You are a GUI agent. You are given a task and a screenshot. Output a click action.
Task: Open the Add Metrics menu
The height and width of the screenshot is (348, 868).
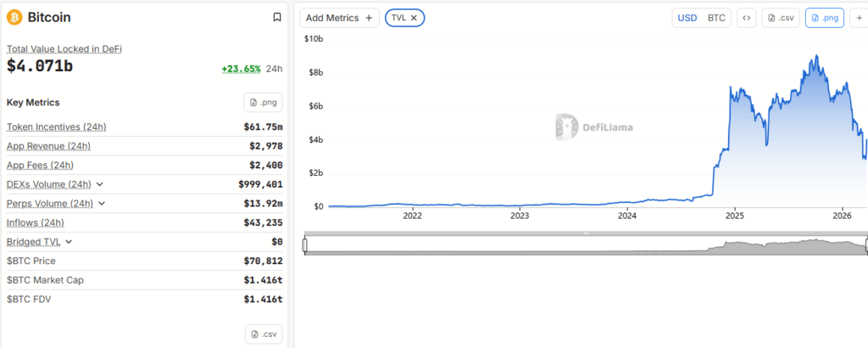point(339,18)
